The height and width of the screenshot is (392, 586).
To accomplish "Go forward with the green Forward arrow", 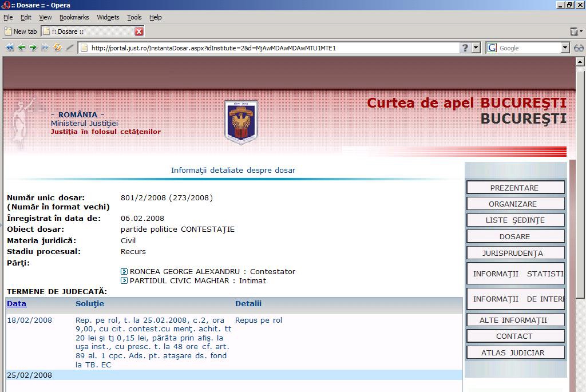I will pos(33,47).
